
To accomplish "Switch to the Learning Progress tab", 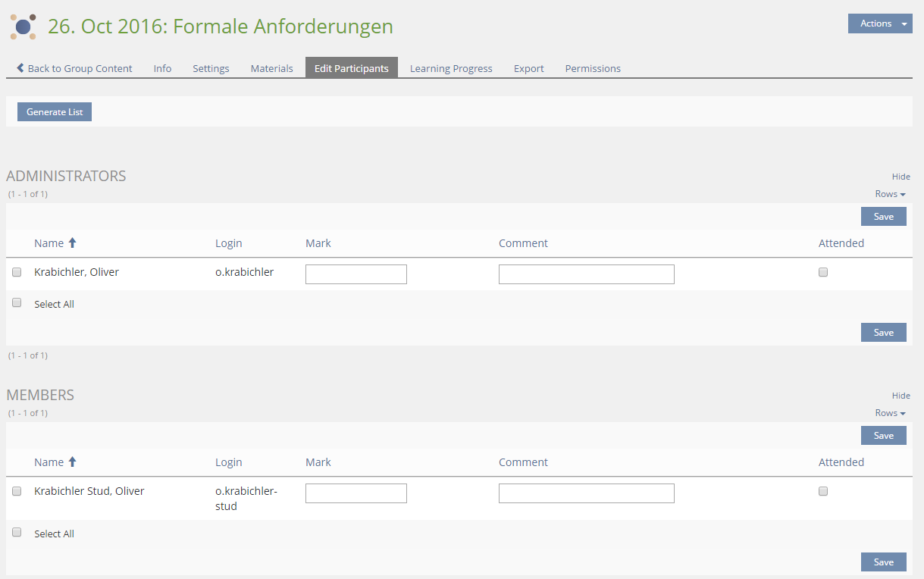I will tap(451, 68).
